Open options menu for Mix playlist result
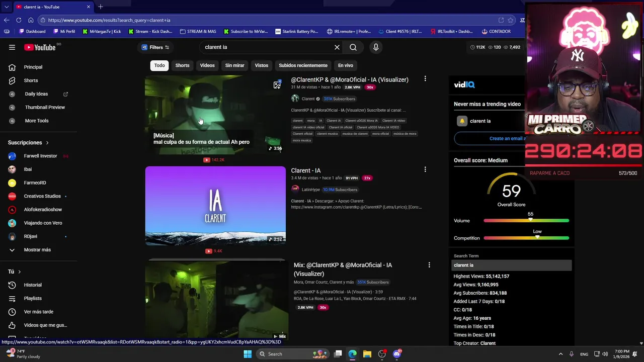 click(x=429, y=265)
